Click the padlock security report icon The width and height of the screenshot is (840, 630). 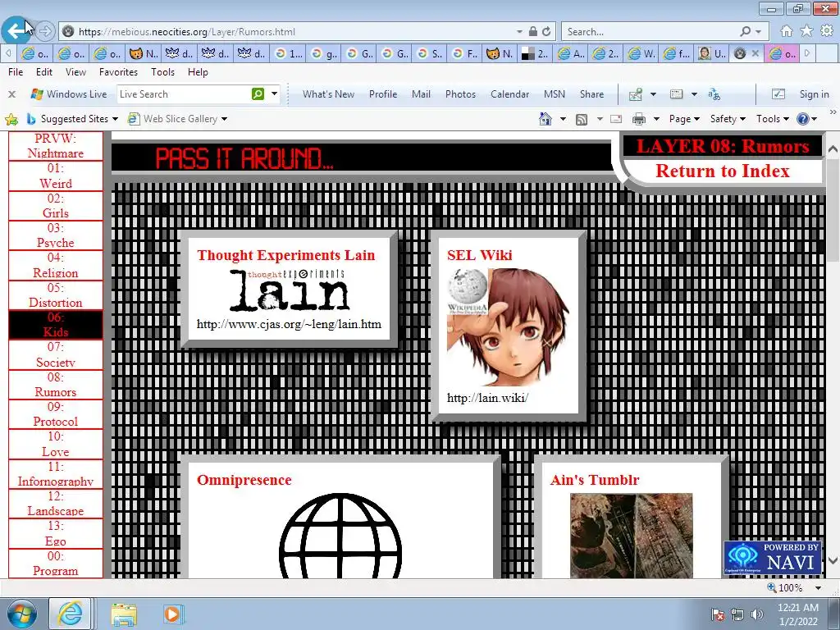pos(532,32)
